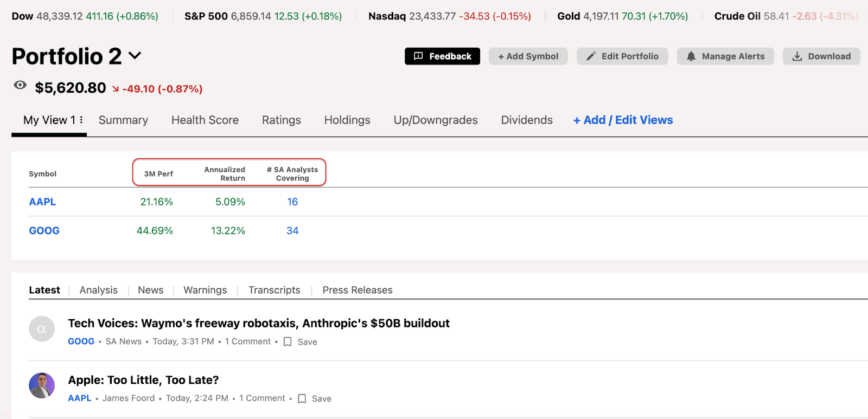The height and width of the screenshot is (419, 868).
Task: Click the bell icon on Manage Alerts
Action: [x=691, y=56]
